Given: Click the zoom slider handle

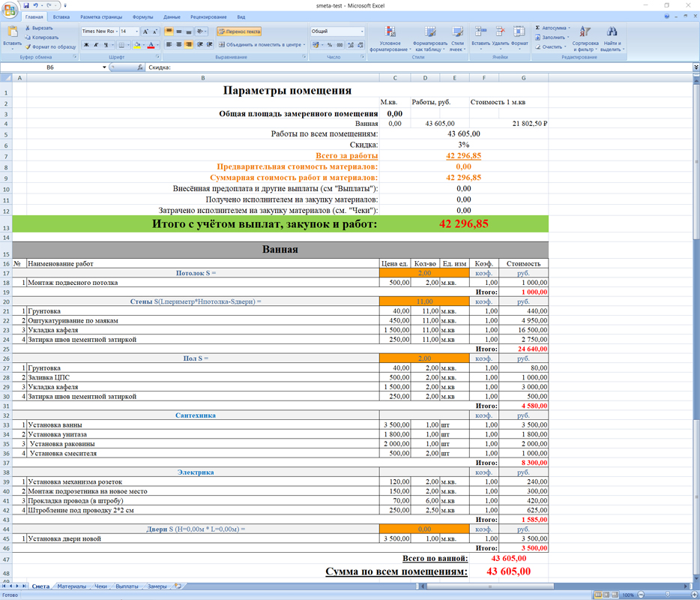Looking at the screenshot, I should click(x=667, y=595).
